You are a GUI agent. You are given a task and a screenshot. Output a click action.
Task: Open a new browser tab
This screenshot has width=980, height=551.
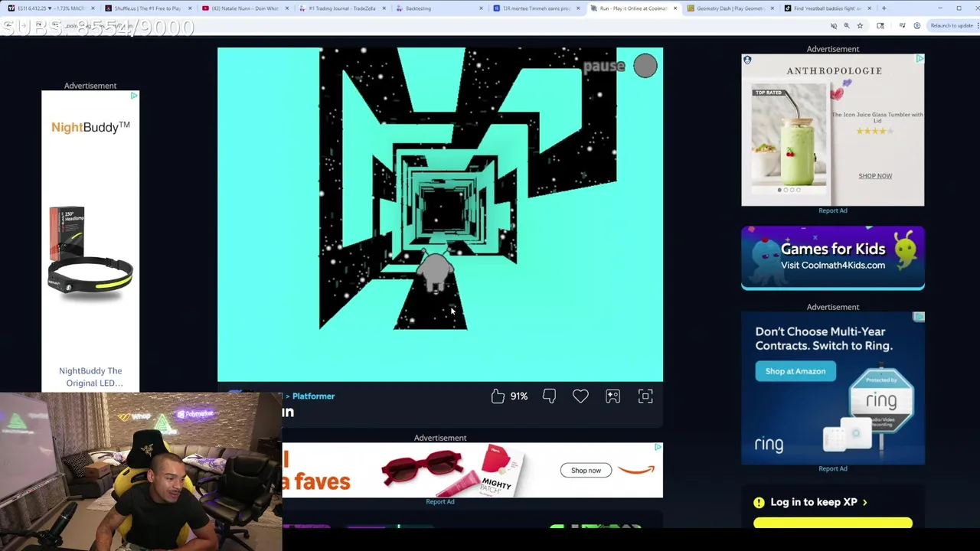(884, 8)
